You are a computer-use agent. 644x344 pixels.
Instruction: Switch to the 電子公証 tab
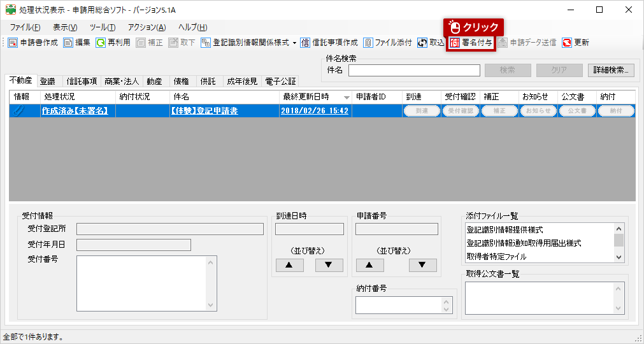pyautogui.click(x=280, y=82)
